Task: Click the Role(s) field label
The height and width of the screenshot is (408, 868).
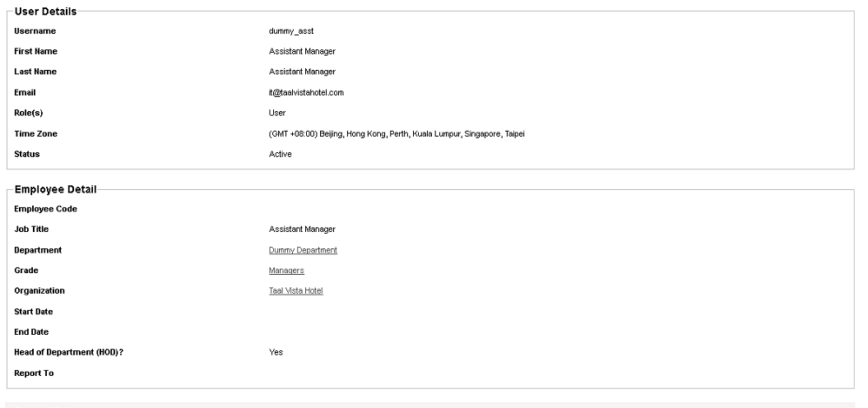Action: tap(28, 113)
